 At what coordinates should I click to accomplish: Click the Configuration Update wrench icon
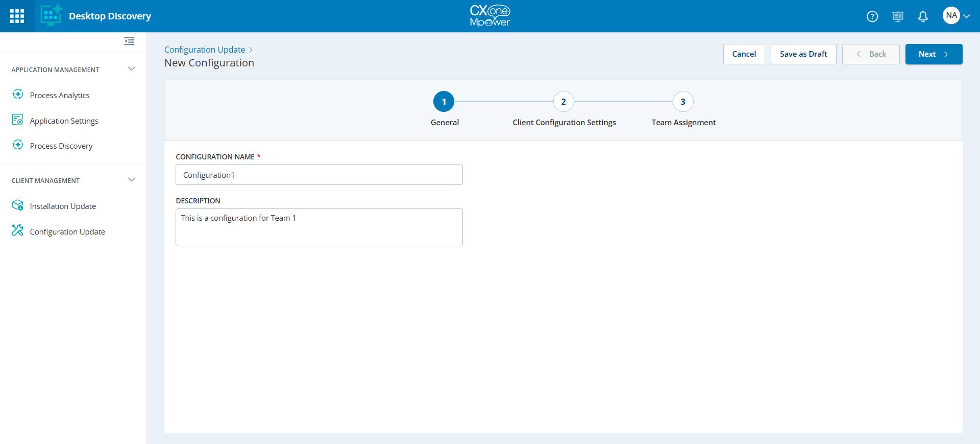pyautogui.click(x=18, y=231)
